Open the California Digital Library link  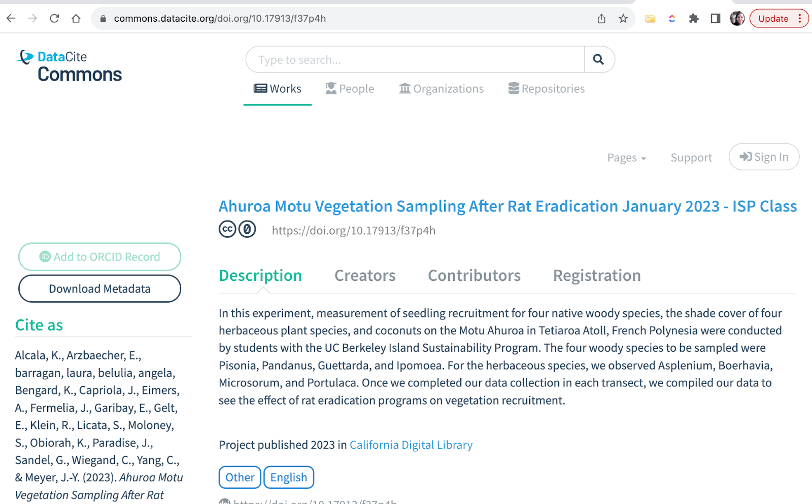click(411, 445)
